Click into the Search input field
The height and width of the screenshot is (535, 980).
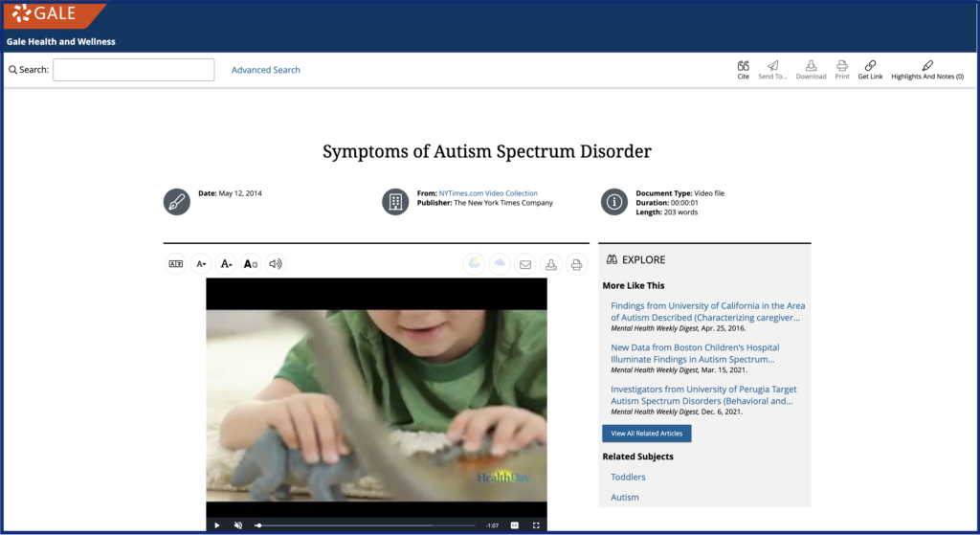(134, 70)
